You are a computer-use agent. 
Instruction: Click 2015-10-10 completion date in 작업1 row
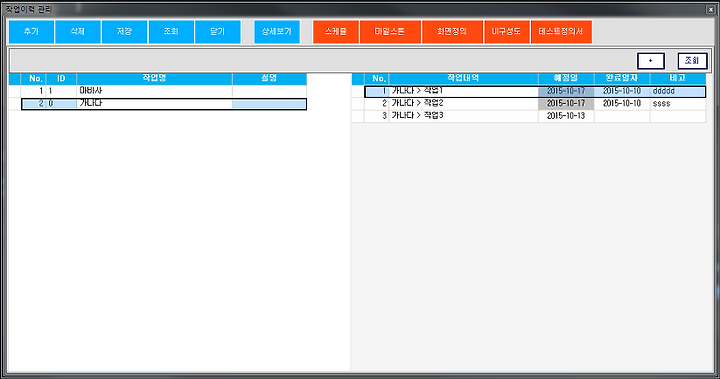(622, 91)
